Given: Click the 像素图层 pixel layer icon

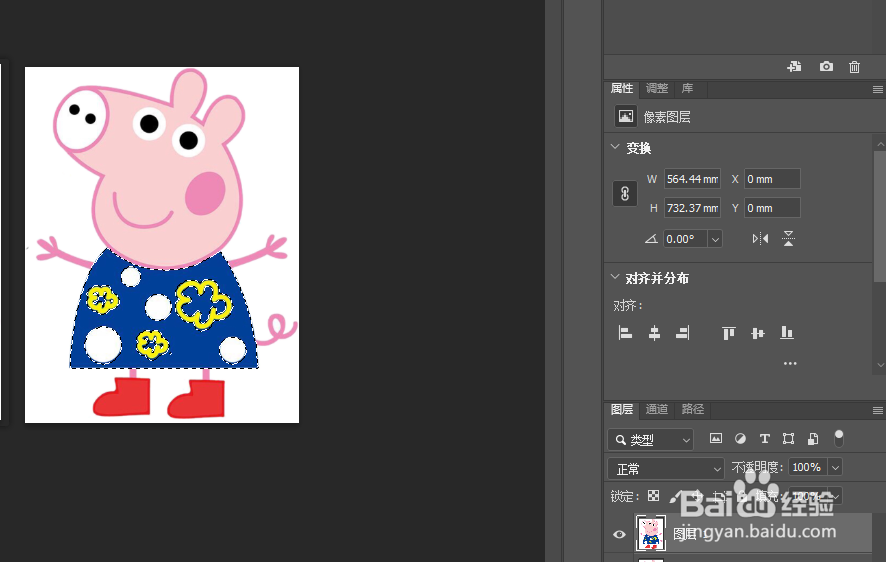Looking at the screenshot, I should point(626,117).
